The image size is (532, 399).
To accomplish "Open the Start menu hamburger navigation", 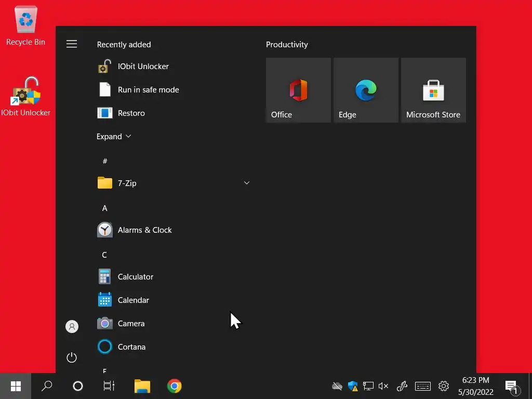I will (x=72, y=44).
